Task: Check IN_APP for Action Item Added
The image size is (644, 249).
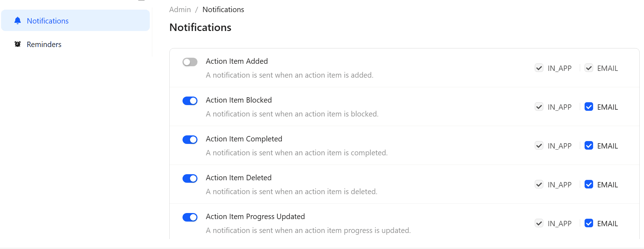Action: [x=539, y=68]
